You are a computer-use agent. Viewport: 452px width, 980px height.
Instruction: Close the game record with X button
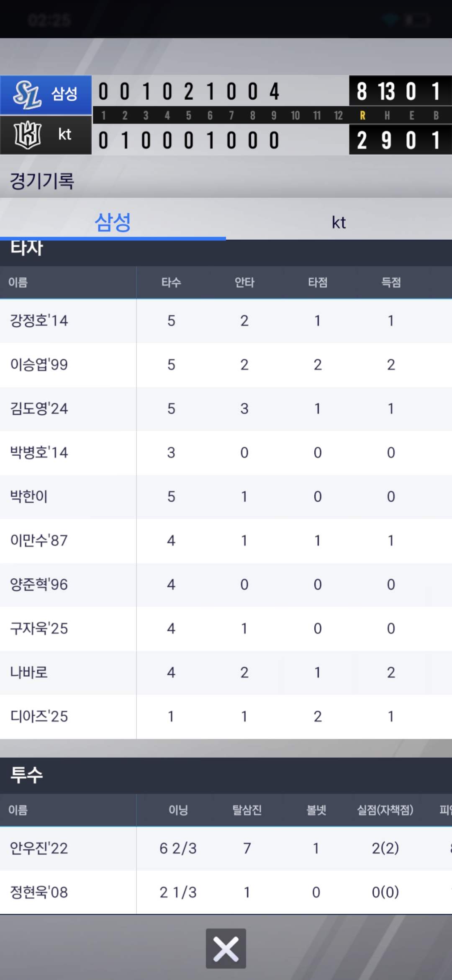226,949
